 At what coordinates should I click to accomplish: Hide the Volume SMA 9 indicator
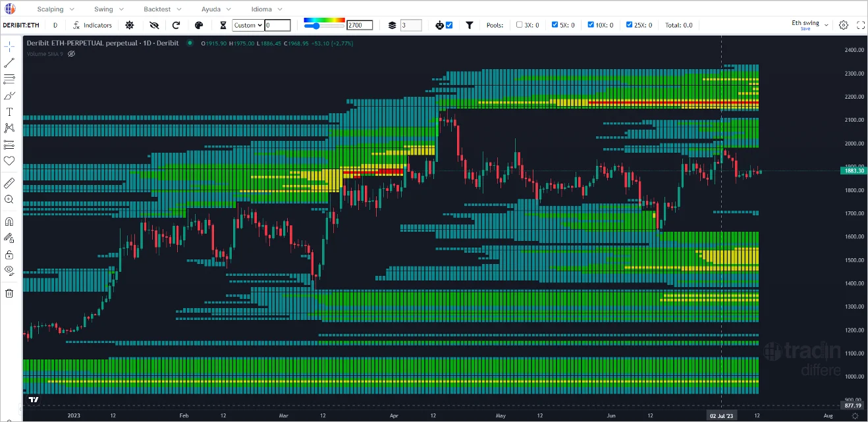pyautogui.click(x=71, y=54)
